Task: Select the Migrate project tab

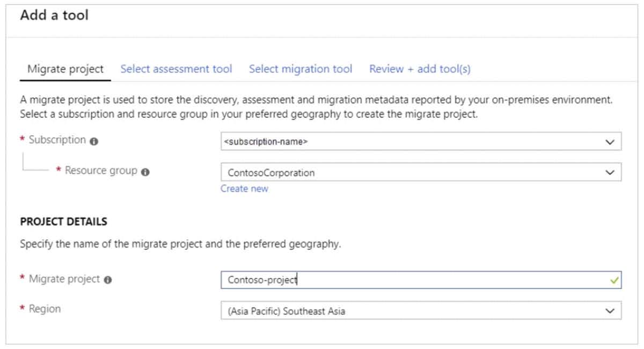Action: (65, 69)
